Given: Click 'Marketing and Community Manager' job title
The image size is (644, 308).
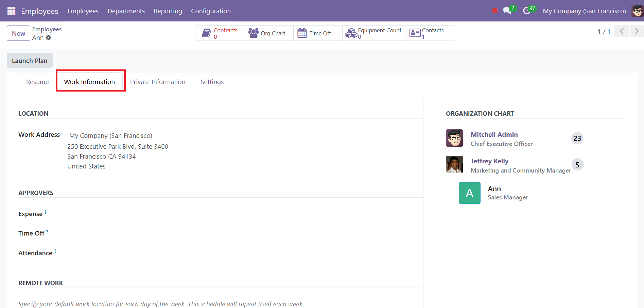Looking at the screenshot, I should [x=521, y=171].
